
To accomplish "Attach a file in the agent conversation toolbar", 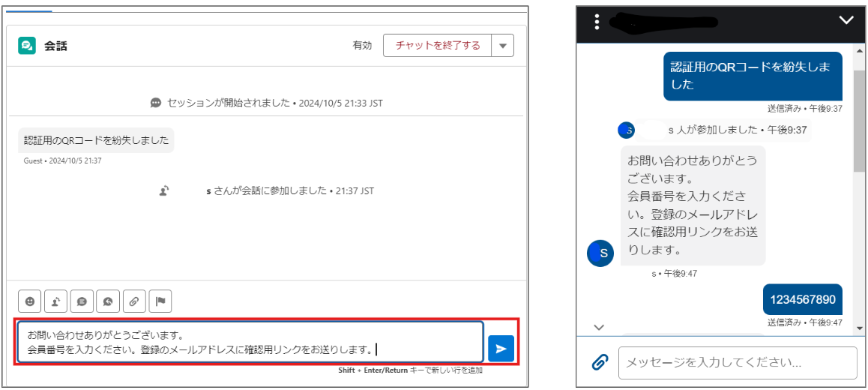I will point(134,301).
